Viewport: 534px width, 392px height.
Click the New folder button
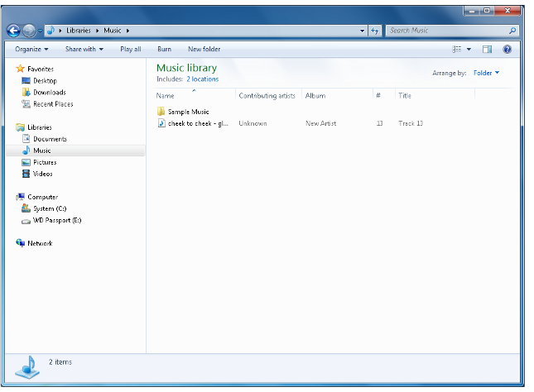click(204, 50)
